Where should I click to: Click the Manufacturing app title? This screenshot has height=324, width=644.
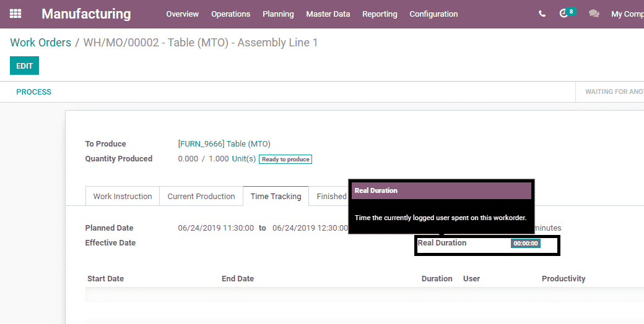tap(86, 14)
